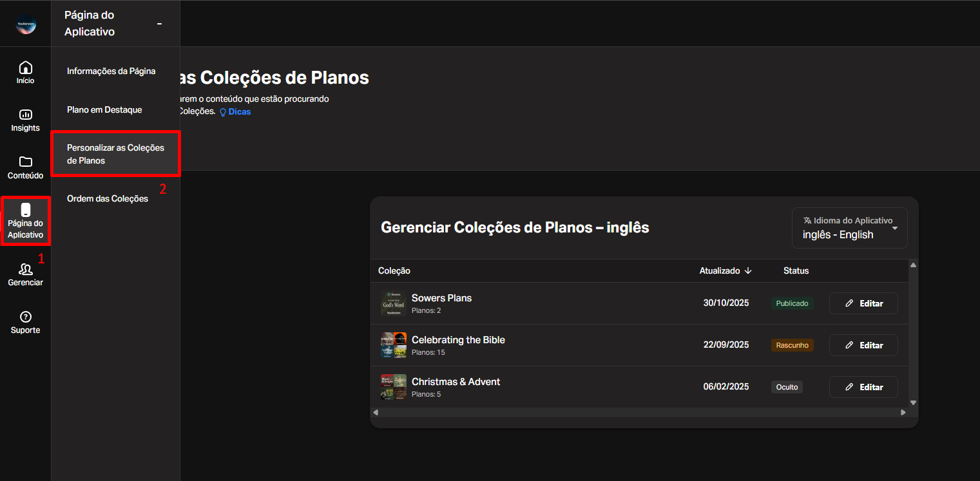This screenshot has width=980, height=481.
Task: Open the Suporte question mark icon
Action: point(26,317)
